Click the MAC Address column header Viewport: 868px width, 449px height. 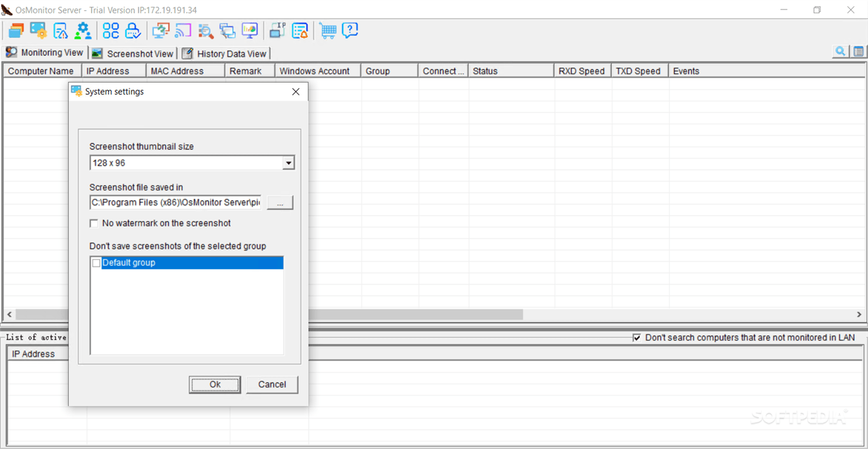click(x=186, y=71)
